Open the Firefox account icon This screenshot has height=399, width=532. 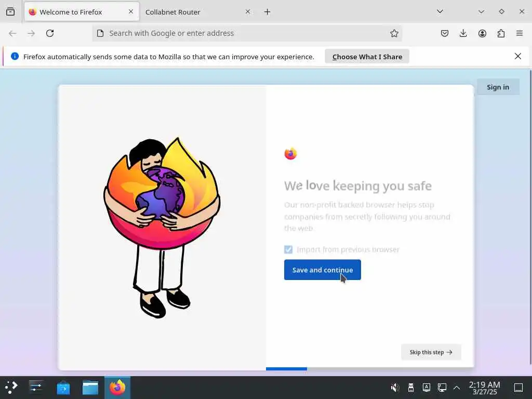[x=482, y=33]
